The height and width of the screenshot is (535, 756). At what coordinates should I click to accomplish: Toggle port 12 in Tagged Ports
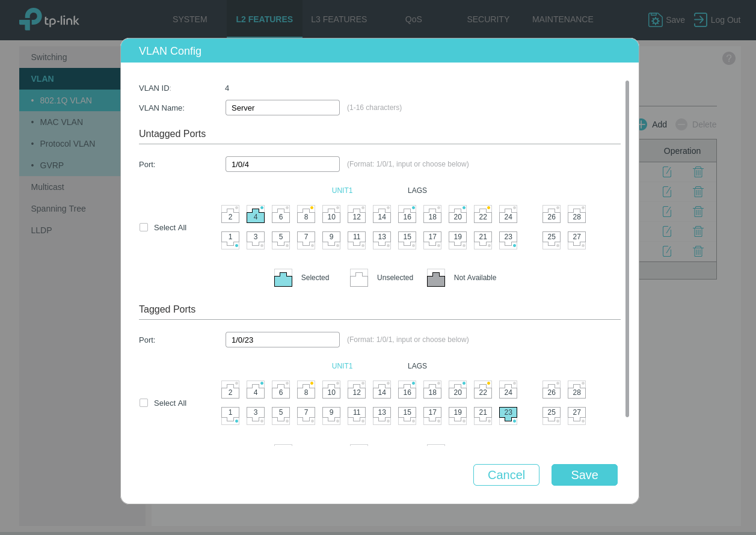click(357, 390)
